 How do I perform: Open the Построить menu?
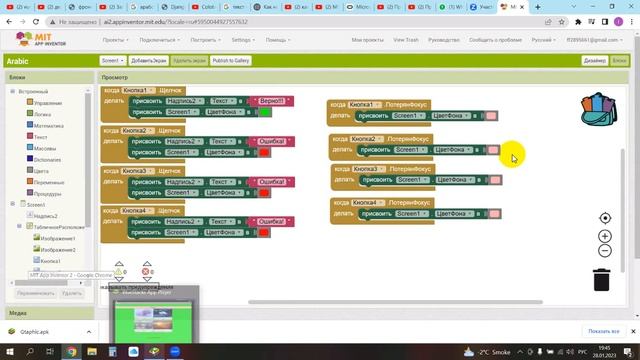coord(205,40)
